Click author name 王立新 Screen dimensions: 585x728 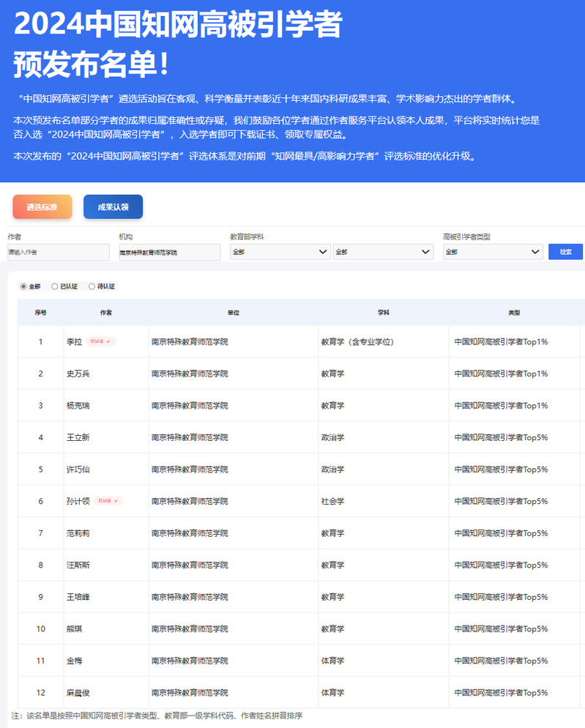[78, 437]
